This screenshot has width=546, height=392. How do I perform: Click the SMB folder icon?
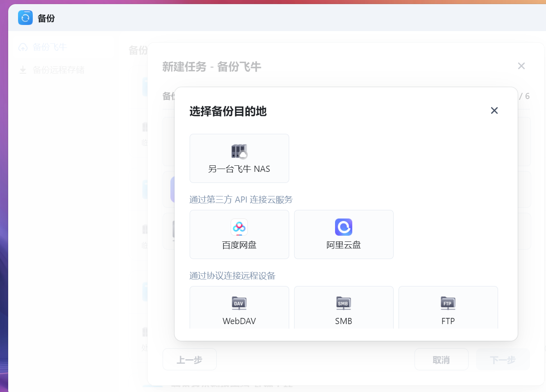(x=344, y=303)
